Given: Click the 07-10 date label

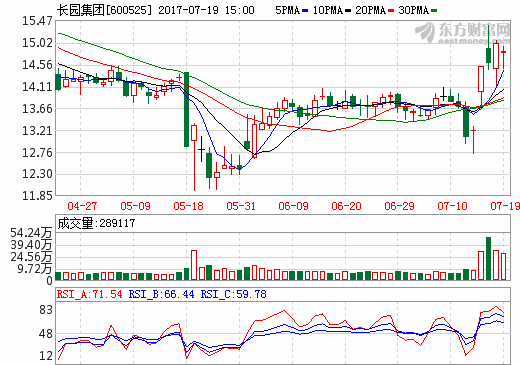Looking at the screenshot, I should 452,206.
